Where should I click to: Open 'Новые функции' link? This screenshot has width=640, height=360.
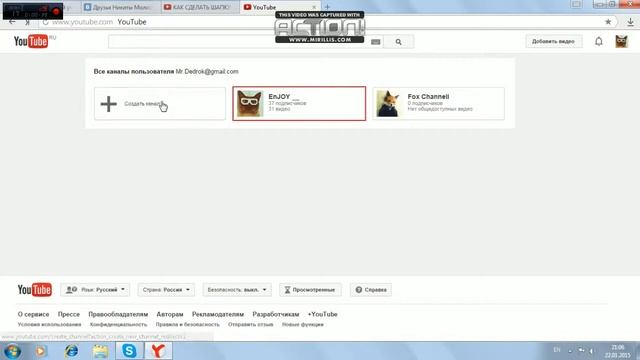coord(302,324)
